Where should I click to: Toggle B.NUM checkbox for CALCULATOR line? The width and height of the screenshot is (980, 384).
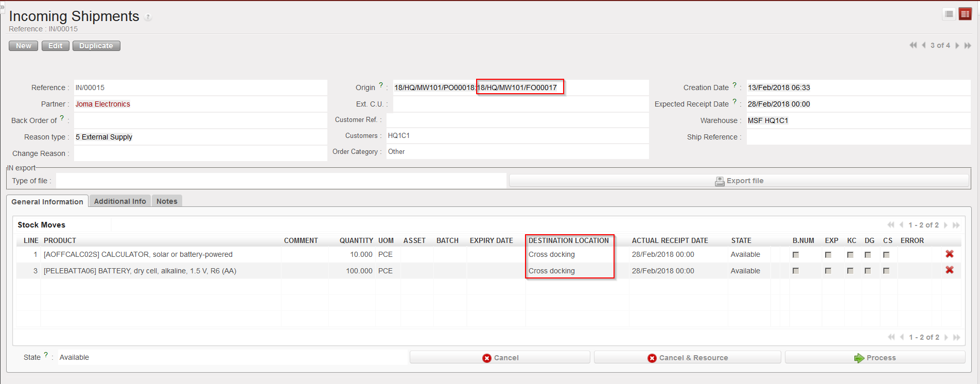coord(796,255)
